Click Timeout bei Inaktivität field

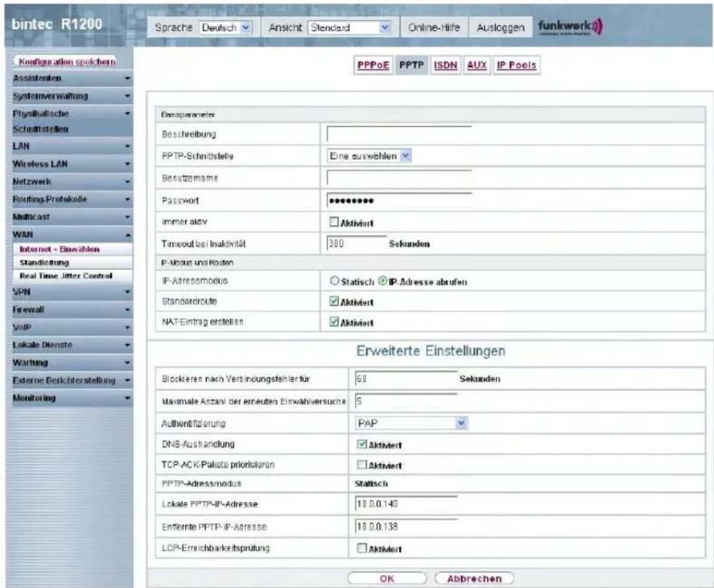[x=356, y=244]
